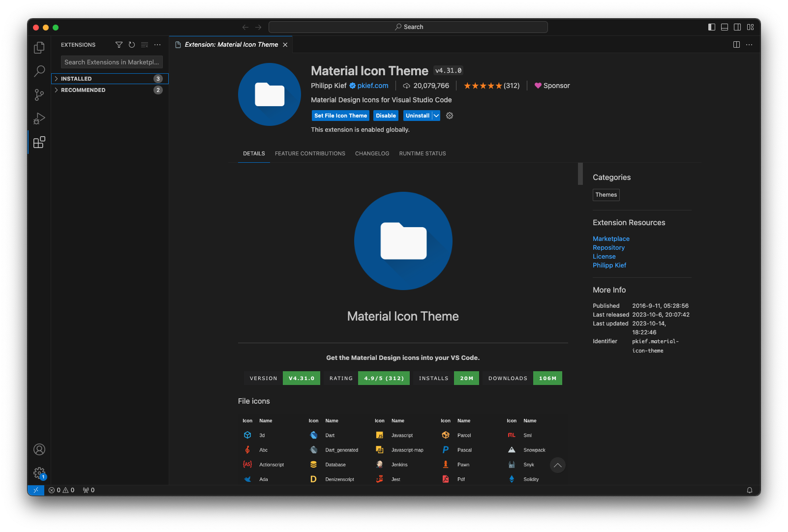Screen dimensions: 788x532
Task: Refresh the extensions list
Action: (x=132, y=45)
